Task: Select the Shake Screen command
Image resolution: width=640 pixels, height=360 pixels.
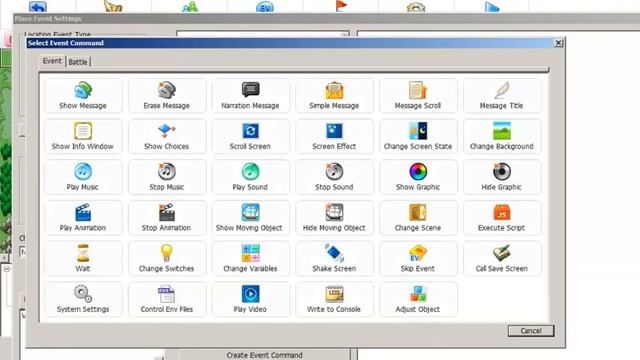Action: (334, 259)
